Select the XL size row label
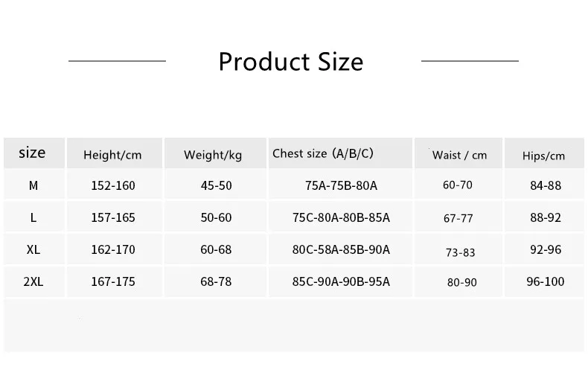Viewport: 588px width, 373px height. click(x=33, y=249)
